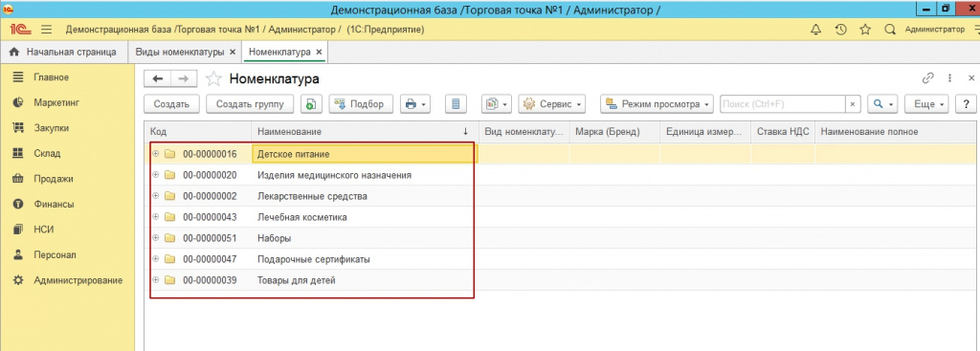Click into Поиск (Ctrl+F) field
This screenshot has height=351, width=980.
tap(783, 104)
